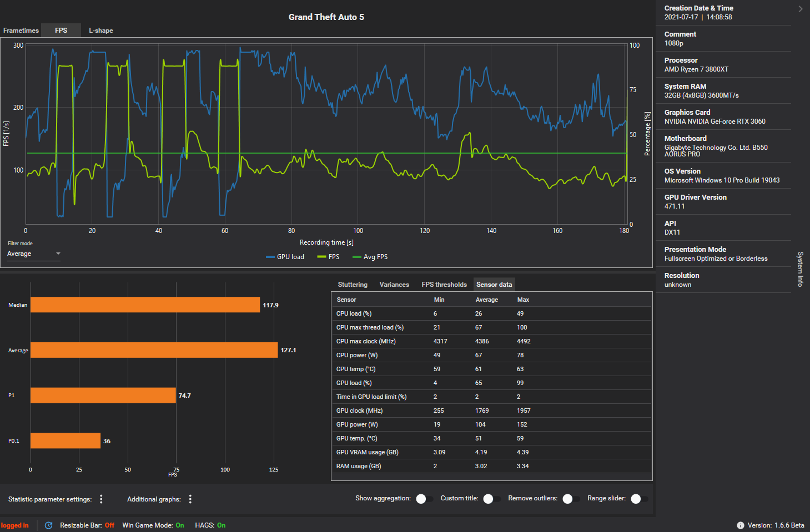Click GPU driver version '471.11'
The height and width of the screenshot is (532, 810).
[675, 206]
